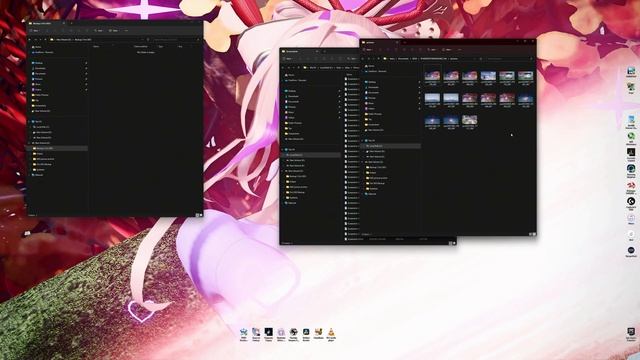Click the Cut icon in the front-right Explorer window toolbar

[380, 50]
